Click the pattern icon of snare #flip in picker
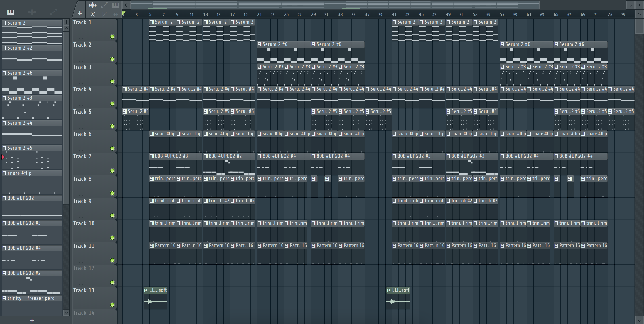The width and height of the screenshot is (644, 324). [x=4, y=173]
